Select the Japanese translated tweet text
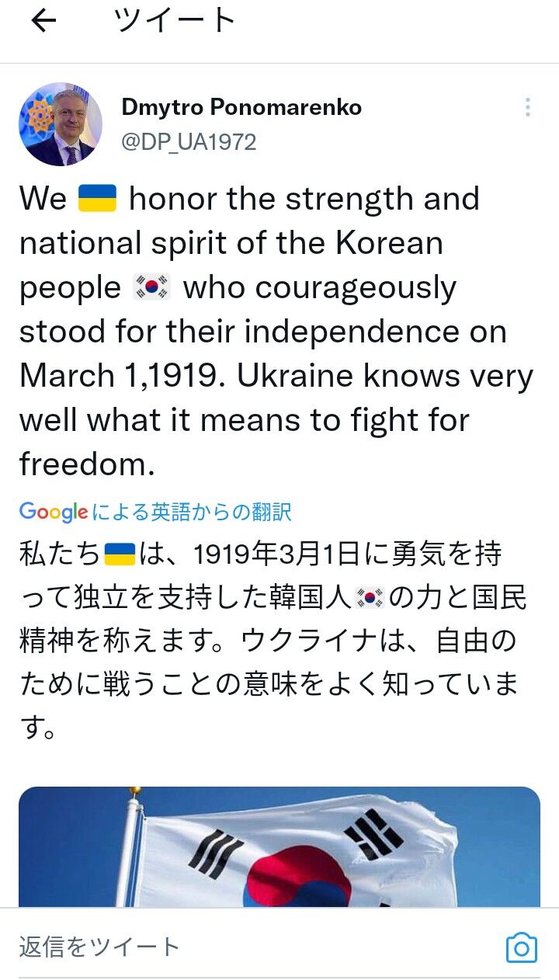559x980 pixels. tap(273, 641)
